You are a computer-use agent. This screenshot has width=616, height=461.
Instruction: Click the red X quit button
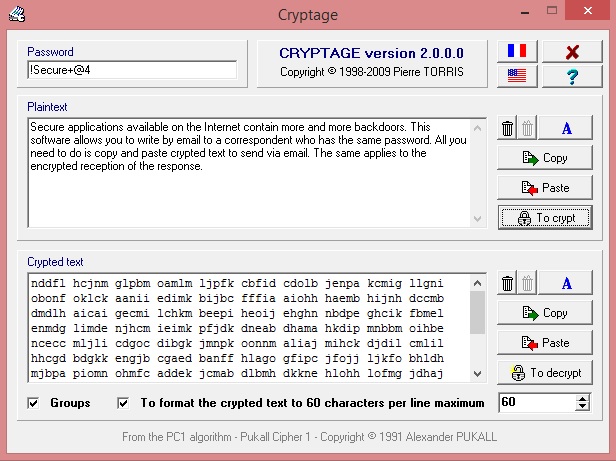[x=572, y=52]
